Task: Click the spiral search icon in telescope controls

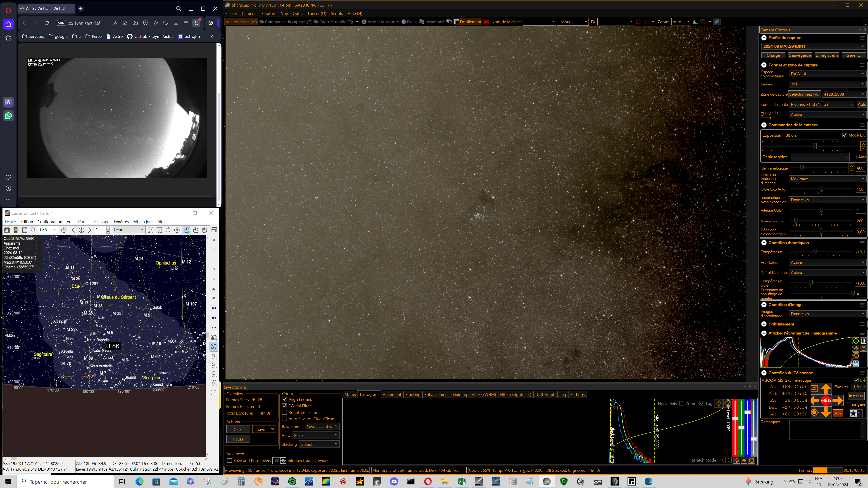Action: [x=814, y=388]
